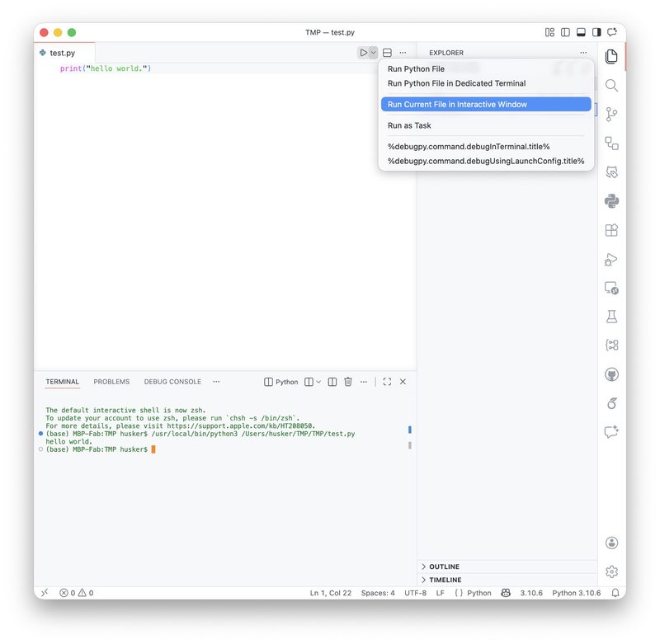
Task: Toggle bottom Panel from title bar
Action: click(x=581, y=32)
